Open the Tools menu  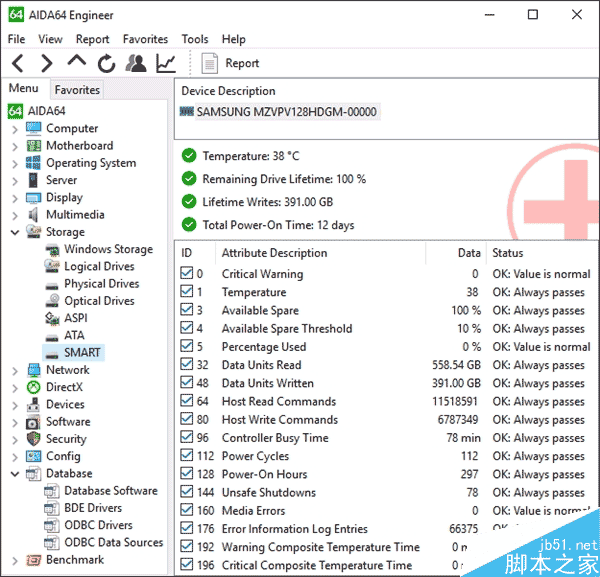click(195, 39)
